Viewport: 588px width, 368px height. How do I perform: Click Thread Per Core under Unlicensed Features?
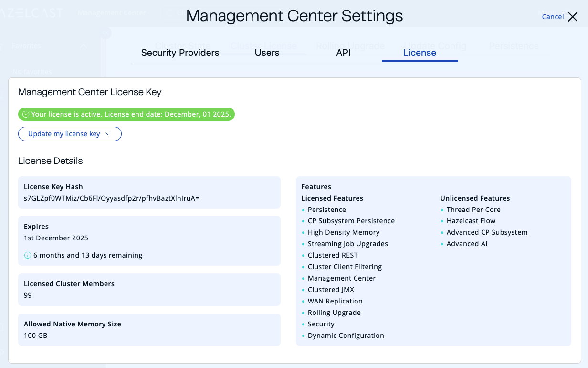pos(473,209)
